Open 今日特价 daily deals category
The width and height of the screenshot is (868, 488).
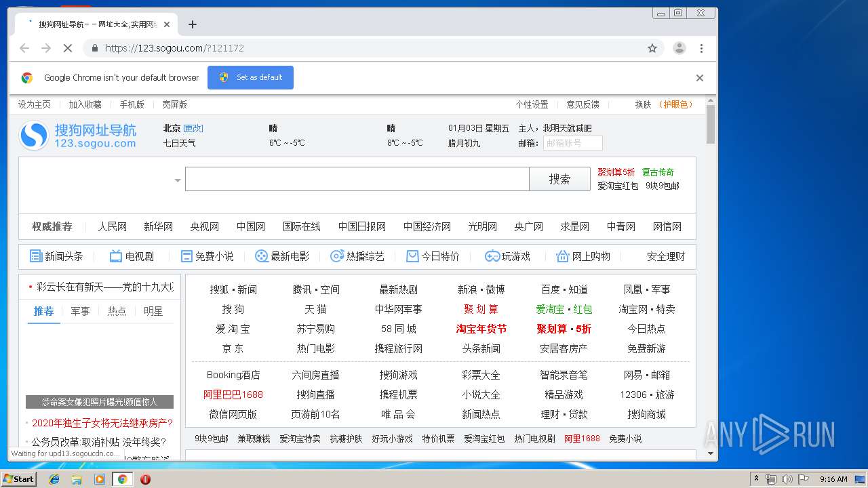[433, 256]
